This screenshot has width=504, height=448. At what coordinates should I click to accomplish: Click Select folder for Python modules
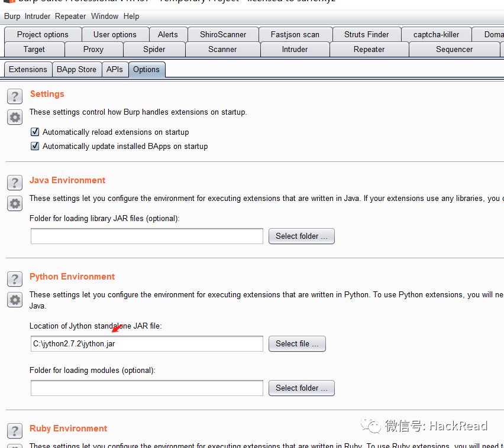302,388
